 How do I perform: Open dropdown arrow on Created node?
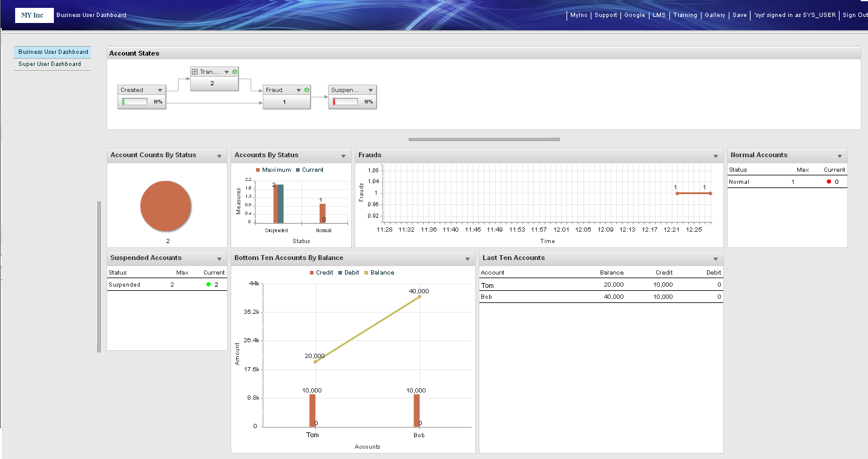159,90
